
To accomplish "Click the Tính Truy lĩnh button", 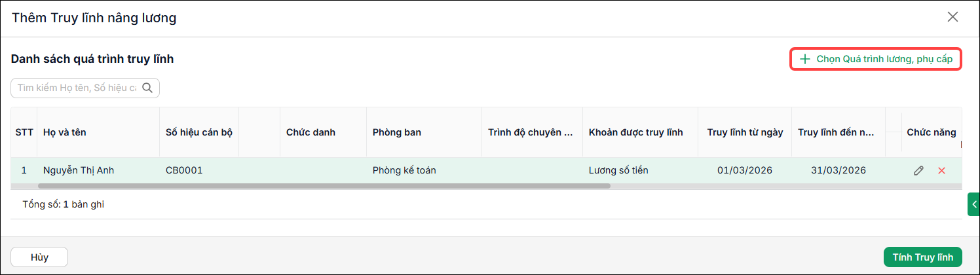I will tap(922, 257).
